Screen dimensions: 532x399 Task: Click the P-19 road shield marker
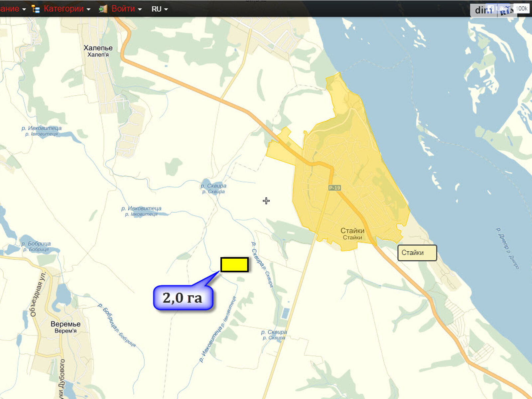pos(334,188)
